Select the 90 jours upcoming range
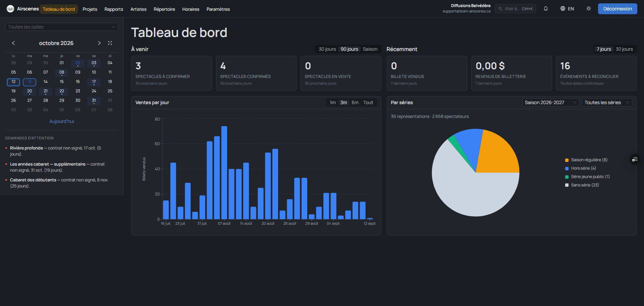Viewport: 644px width, 306px height. coord(349,49)
